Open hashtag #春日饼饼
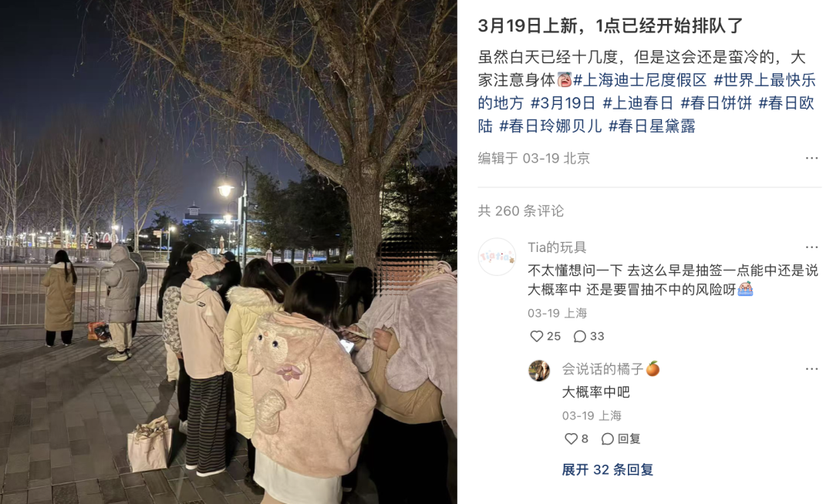Screen dimensions: 833x504 (x=716, y=103)
